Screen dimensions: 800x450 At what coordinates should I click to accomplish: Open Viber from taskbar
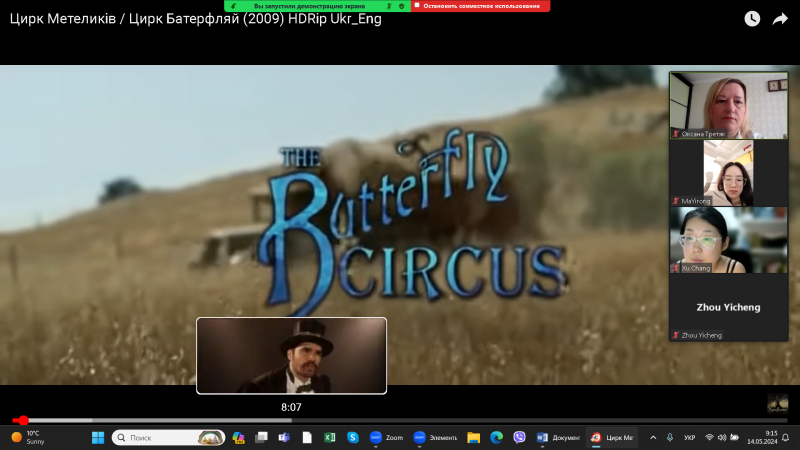pos(519,438)
